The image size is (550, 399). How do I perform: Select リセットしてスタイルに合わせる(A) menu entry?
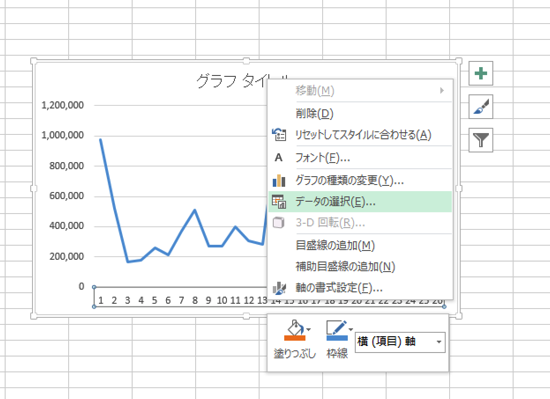[x=360, y=135]
